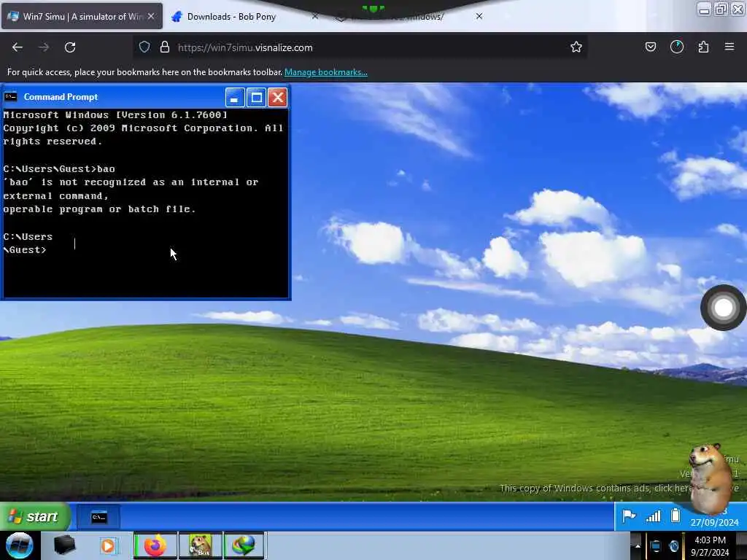Open the Firefox extensions puzzle icon

[703, 47]
